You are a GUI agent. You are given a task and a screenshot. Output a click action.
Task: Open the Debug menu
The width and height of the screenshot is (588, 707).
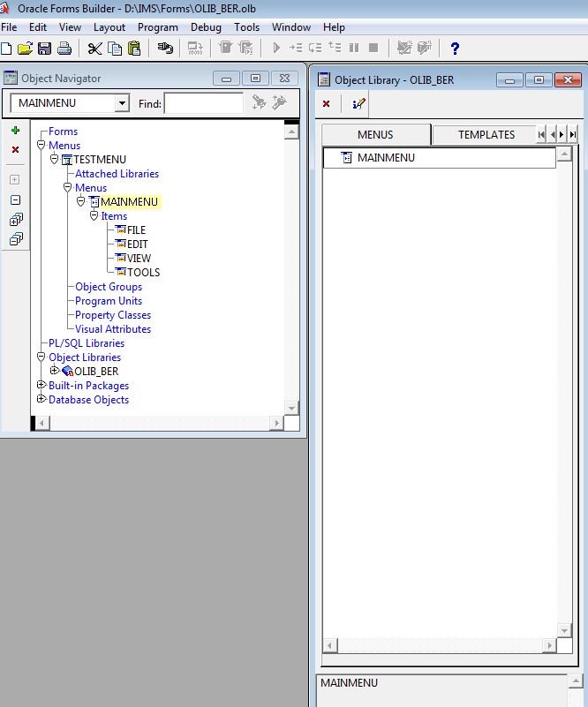click(206, 27)
